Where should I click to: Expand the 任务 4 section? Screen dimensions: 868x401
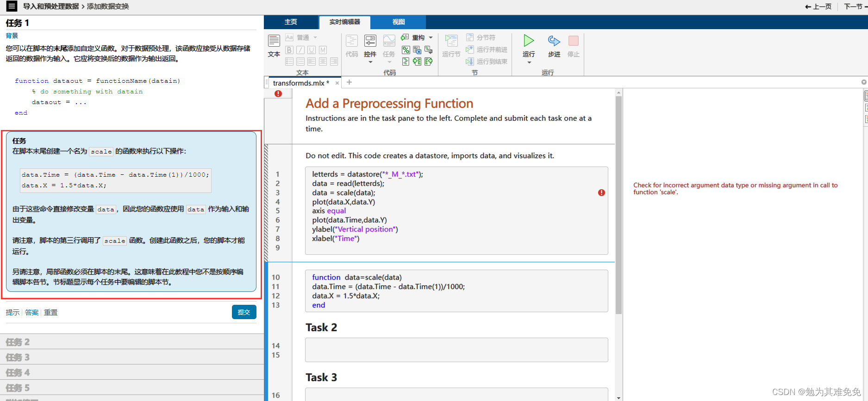click(x=132, y=372)
